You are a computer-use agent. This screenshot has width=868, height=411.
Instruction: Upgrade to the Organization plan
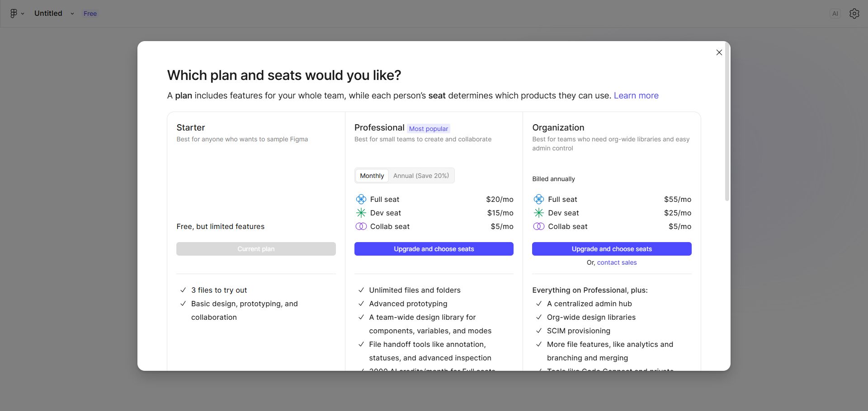tap(611, 249)
